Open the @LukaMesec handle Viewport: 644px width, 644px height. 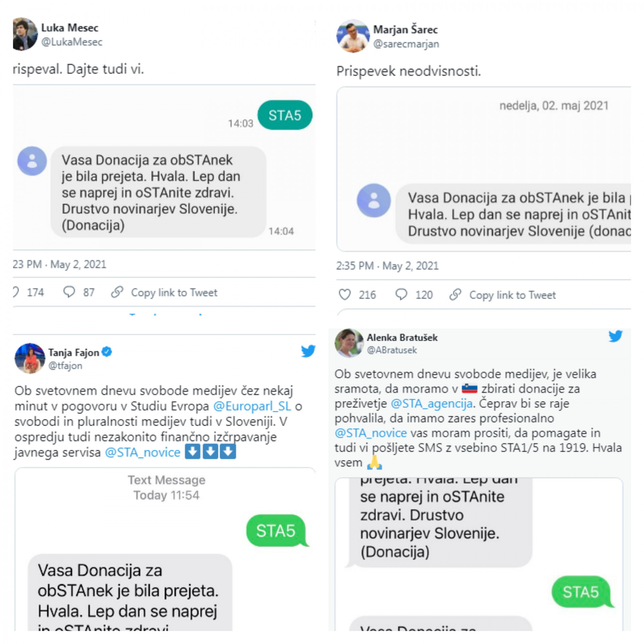[x=72, y=42]
